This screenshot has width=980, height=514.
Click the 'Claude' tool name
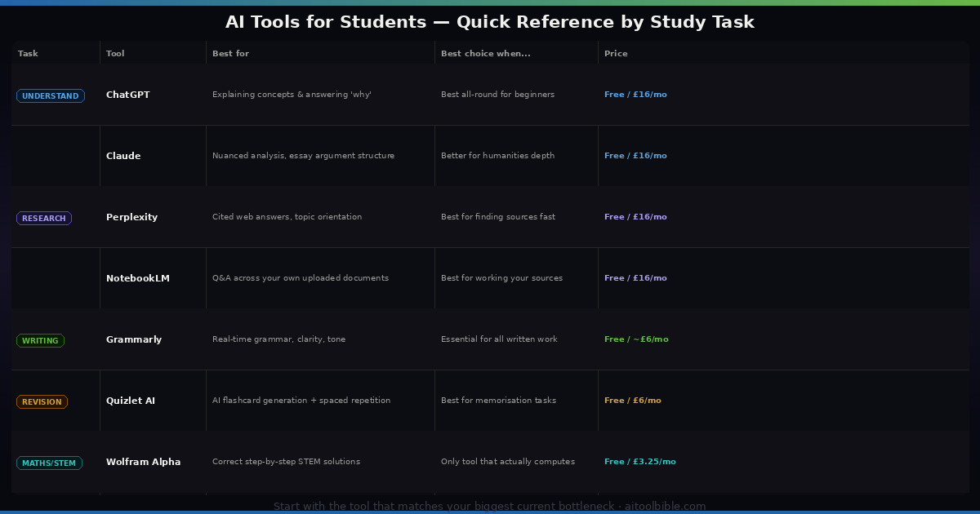pos(123,156)
